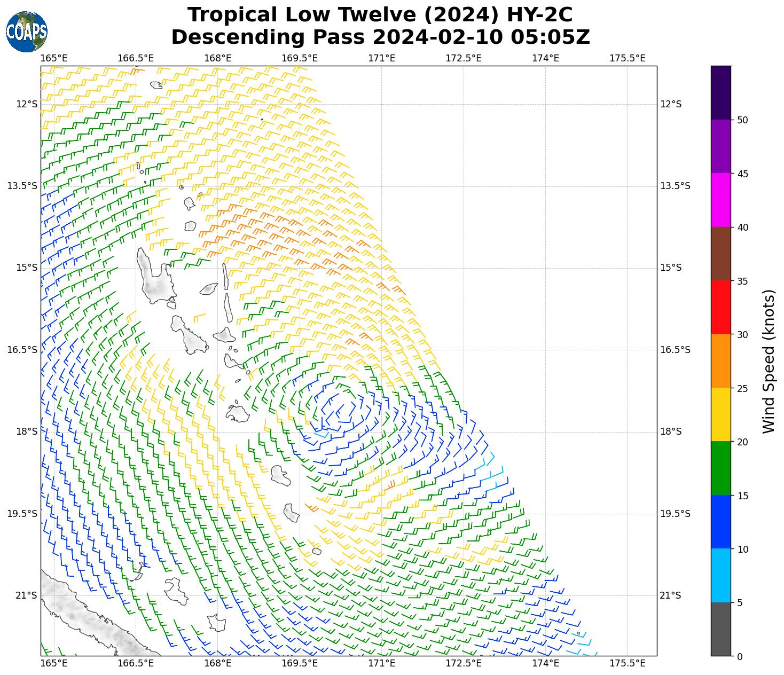The height and width of the screenshot is (675, 784).
Task: Choose the green 15-20 knot color band
Action: 720,468
